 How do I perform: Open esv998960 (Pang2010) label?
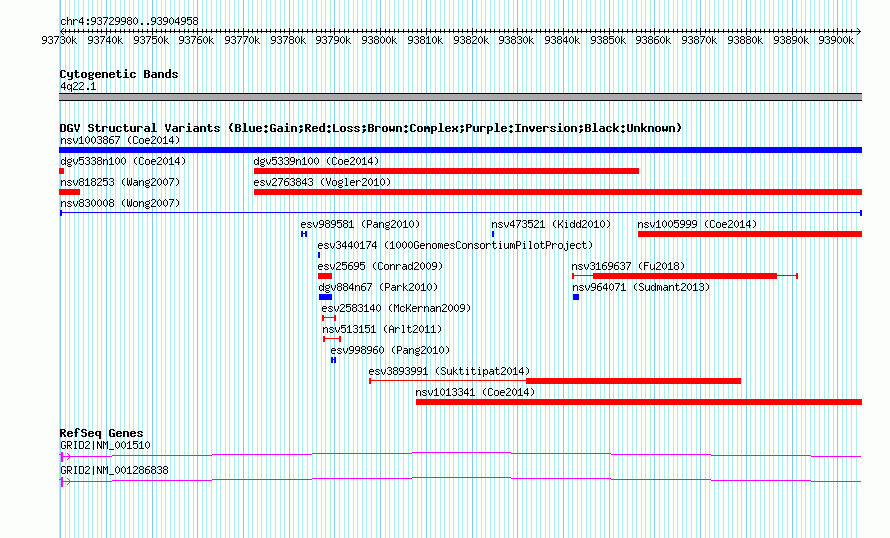(390, 350)
